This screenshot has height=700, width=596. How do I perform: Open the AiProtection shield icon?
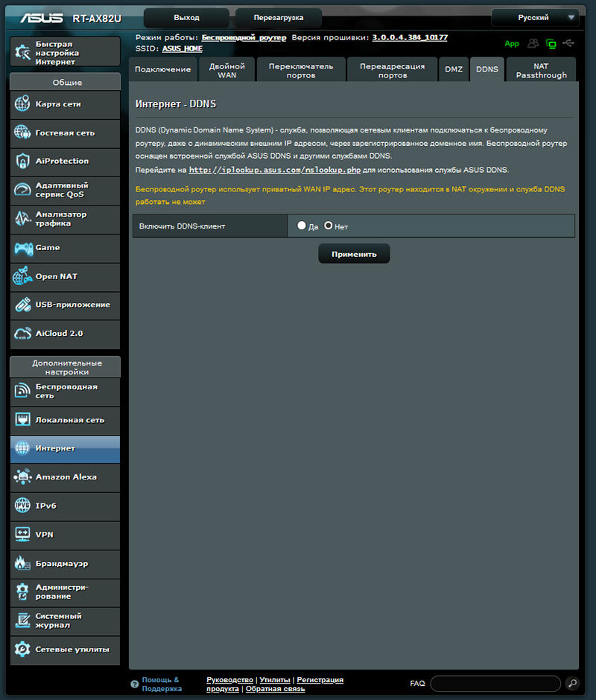(x=22, y=161)
